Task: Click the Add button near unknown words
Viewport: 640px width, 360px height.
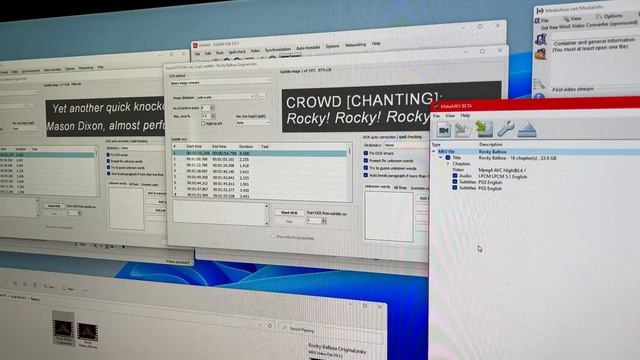Action: click(422, 198)
